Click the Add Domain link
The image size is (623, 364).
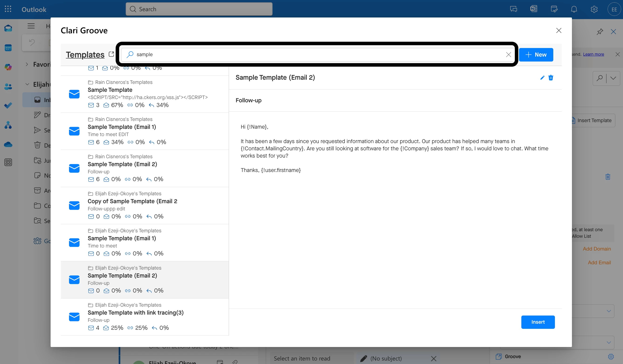(x=597, y=249)
